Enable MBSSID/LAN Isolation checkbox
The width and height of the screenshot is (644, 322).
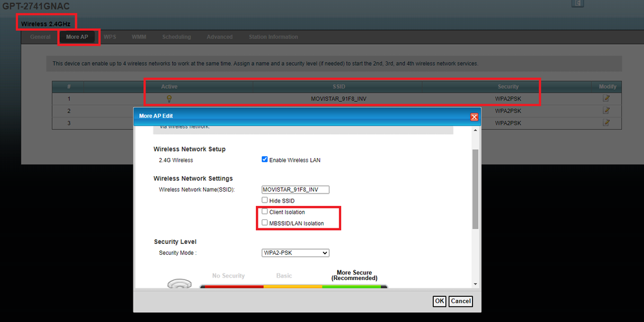tap(264, 223)
